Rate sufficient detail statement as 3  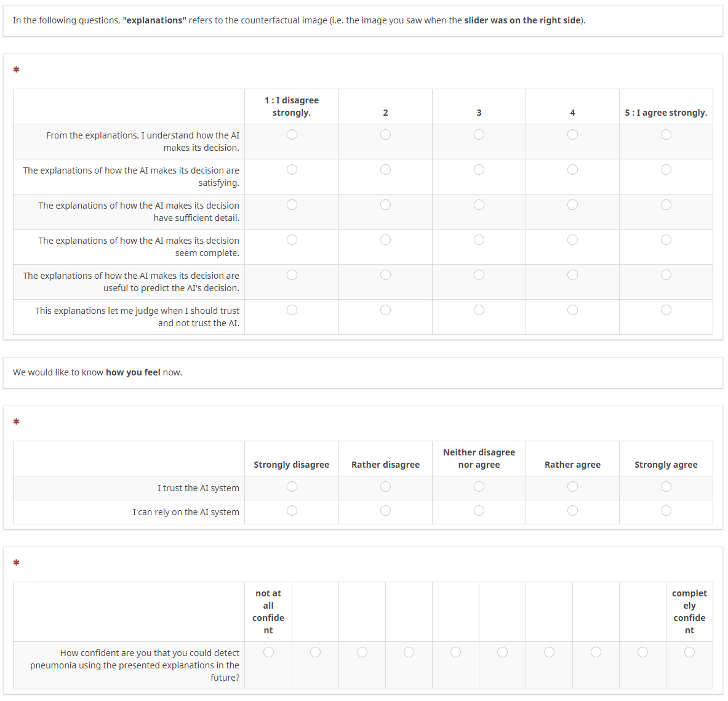[479, 205]
